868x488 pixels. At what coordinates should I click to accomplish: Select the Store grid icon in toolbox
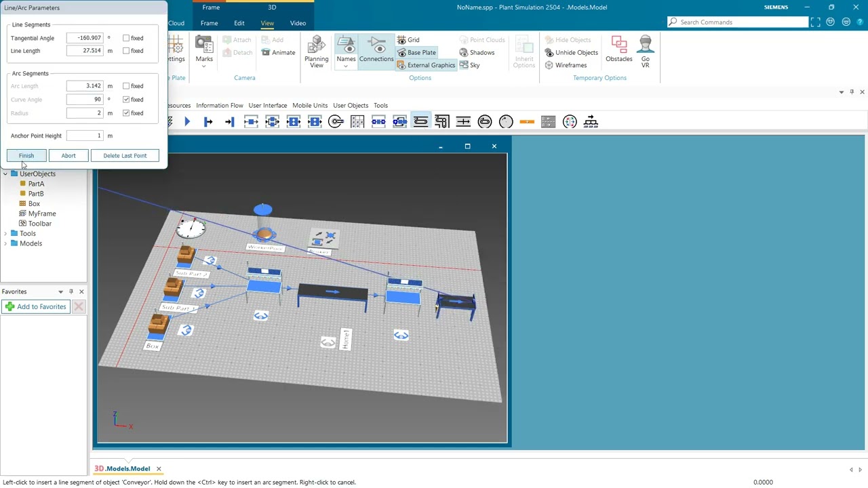(x=357, y=121)
